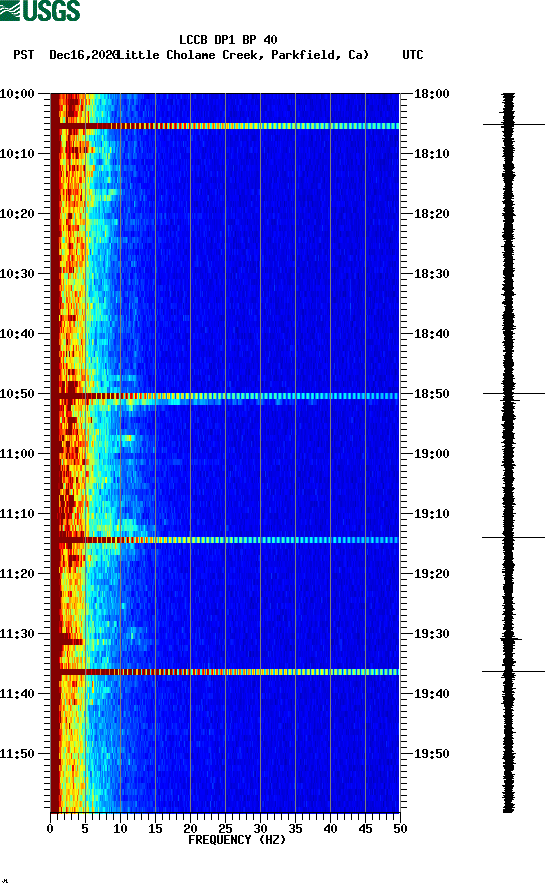Click the spectrogram event band near 10:05
The height and width of the screenshot is (892, 552).
(225, 126)
